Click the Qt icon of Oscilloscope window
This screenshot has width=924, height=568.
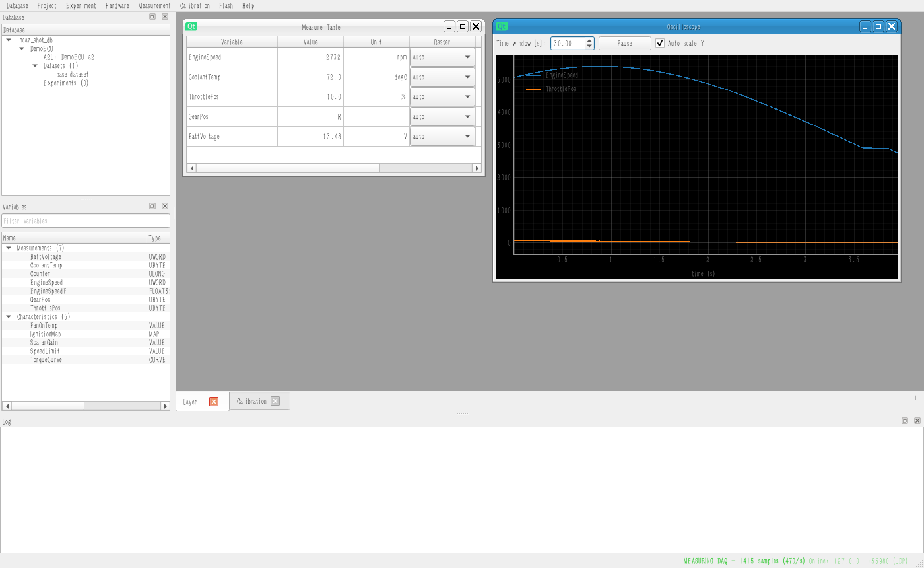[x=502, y=27]
